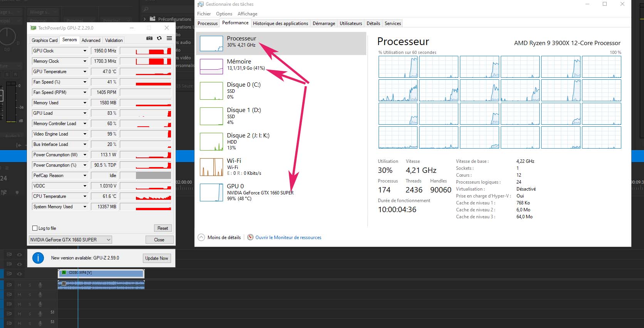Click the GPU-Z refresh icon
644x328 pixels.
coord(159,38)
